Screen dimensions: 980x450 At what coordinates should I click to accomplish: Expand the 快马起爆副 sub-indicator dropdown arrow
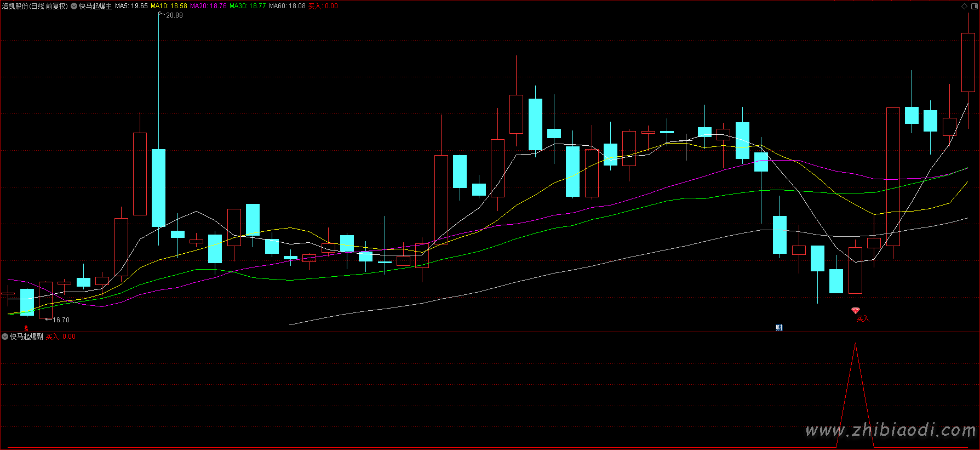[x=5, y=337]
